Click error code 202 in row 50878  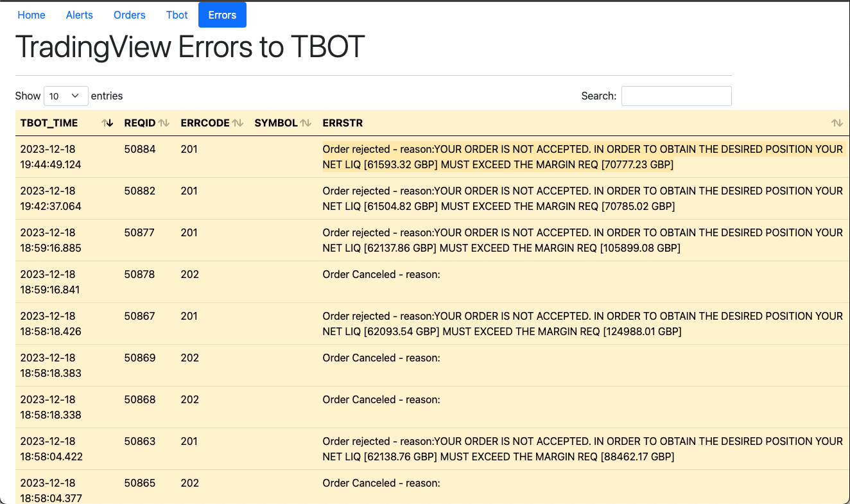[189, 274]
